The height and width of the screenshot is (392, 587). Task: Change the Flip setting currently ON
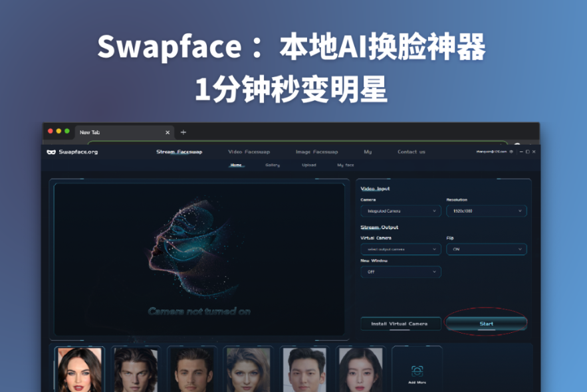coord(486,249)
